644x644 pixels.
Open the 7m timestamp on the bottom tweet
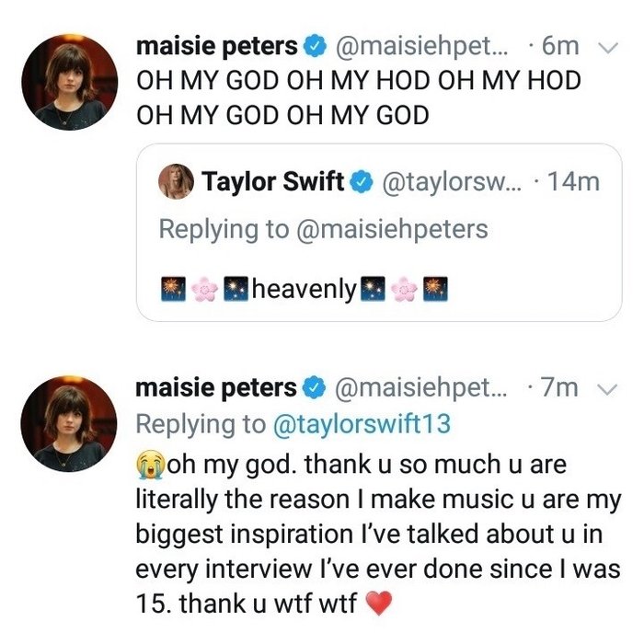click(x=560, y=389)
